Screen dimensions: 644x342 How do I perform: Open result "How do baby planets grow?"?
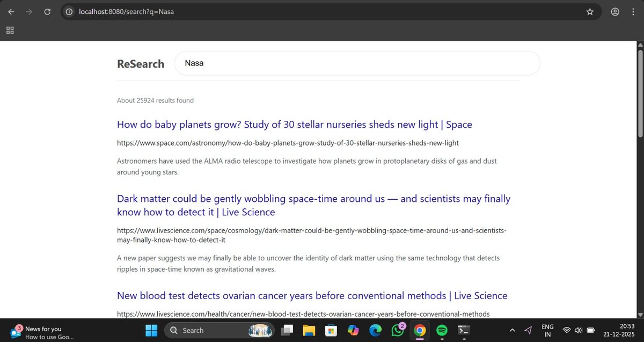click(x=295, y=125)
